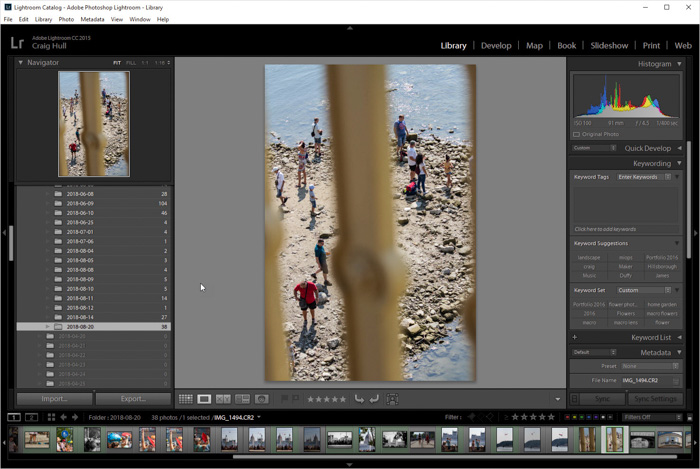Open Filters Off dropdown
Viewport: 700px width, 469px height.
652,417
